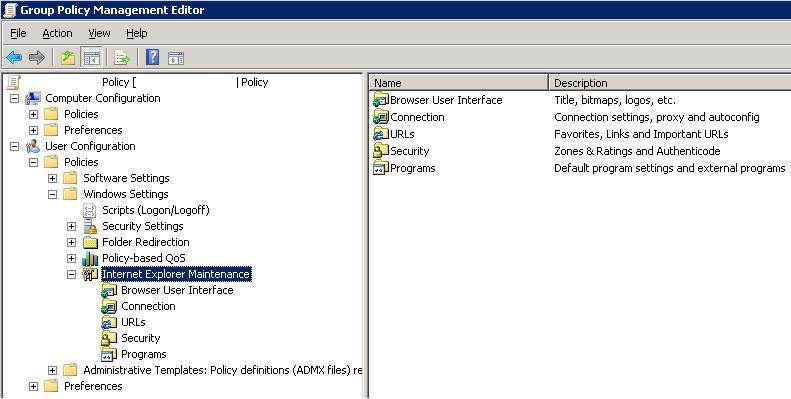Viewport: 791px width, 399px height.
Task: Click URLs icon in left tree
Action: 109,322
